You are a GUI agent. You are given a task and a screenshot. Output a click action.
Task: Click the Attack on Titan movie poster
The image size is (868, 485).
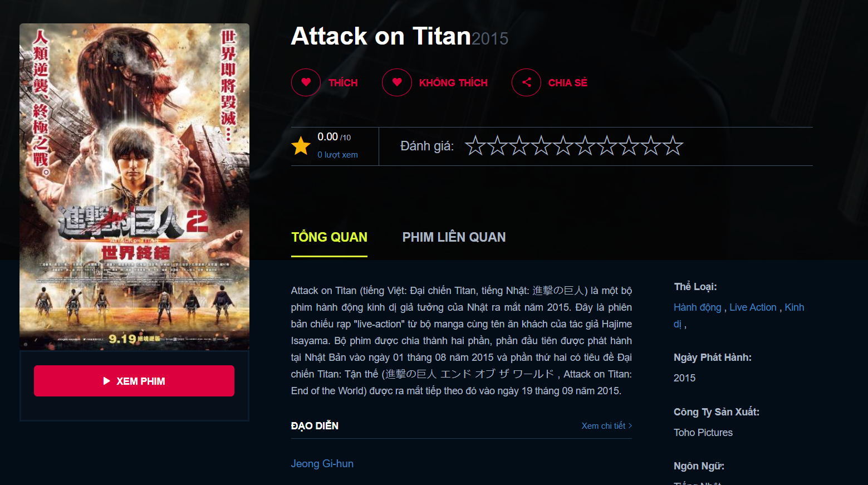tap(134, 187)
